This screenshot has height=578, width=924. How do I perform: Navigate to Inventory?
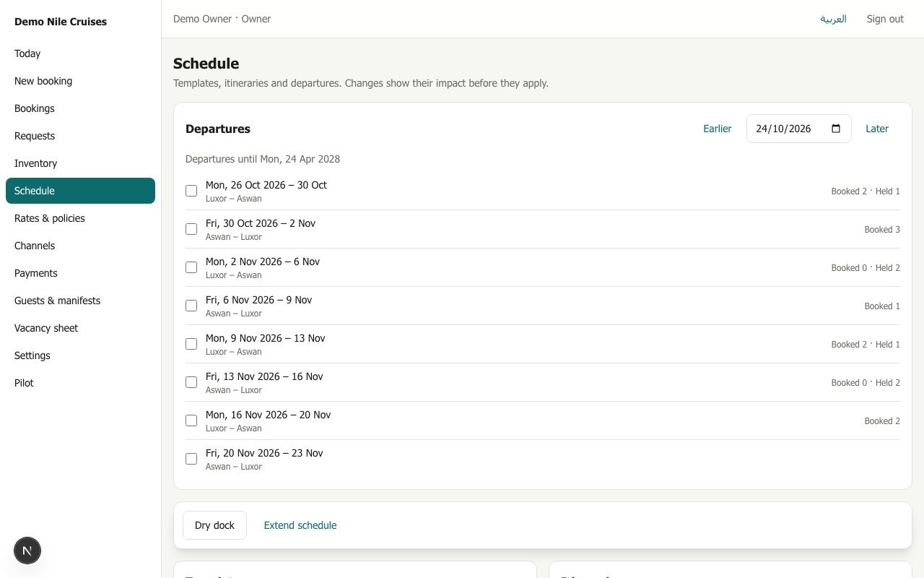tap(80, 163)
